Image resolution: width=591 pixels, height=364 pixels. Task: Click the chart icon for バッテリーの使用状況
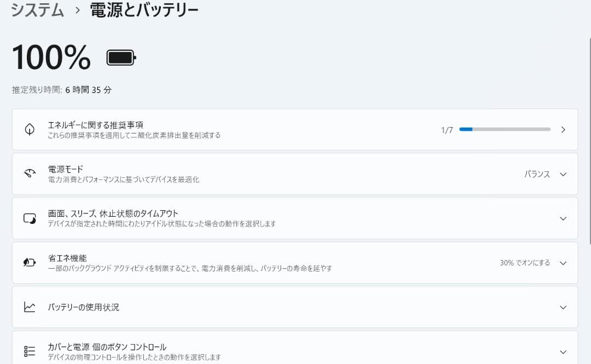point(30,307)
